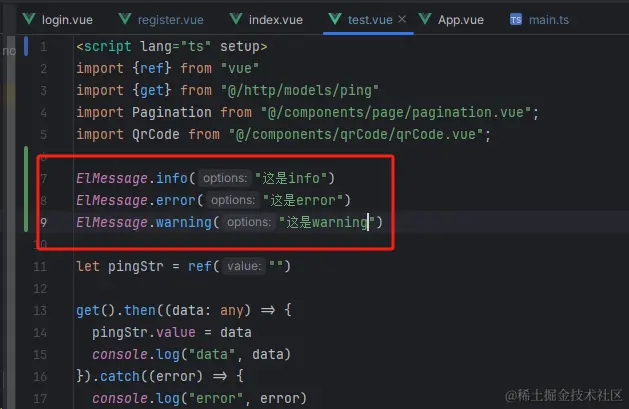Click the Vue icon on index.vue tab
Viewport: 629px width, 409px height.
[x=236, y=19]
